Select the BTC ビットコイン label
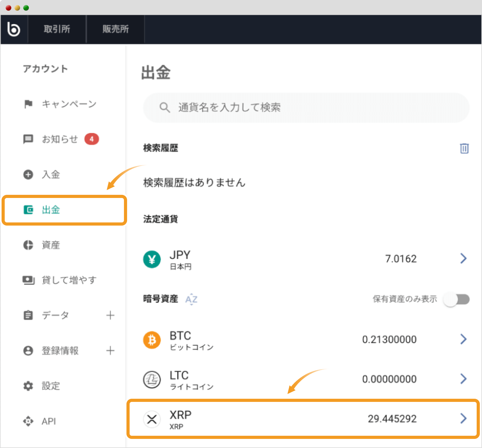 pos(192,340)
